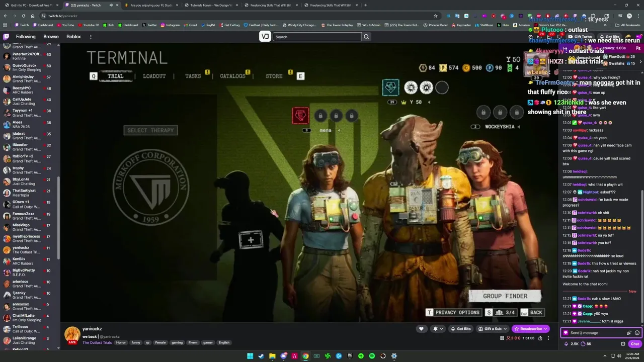Open ChaiMfLatte channel in sidebar
644x362 pixels.
click(29, 318)
